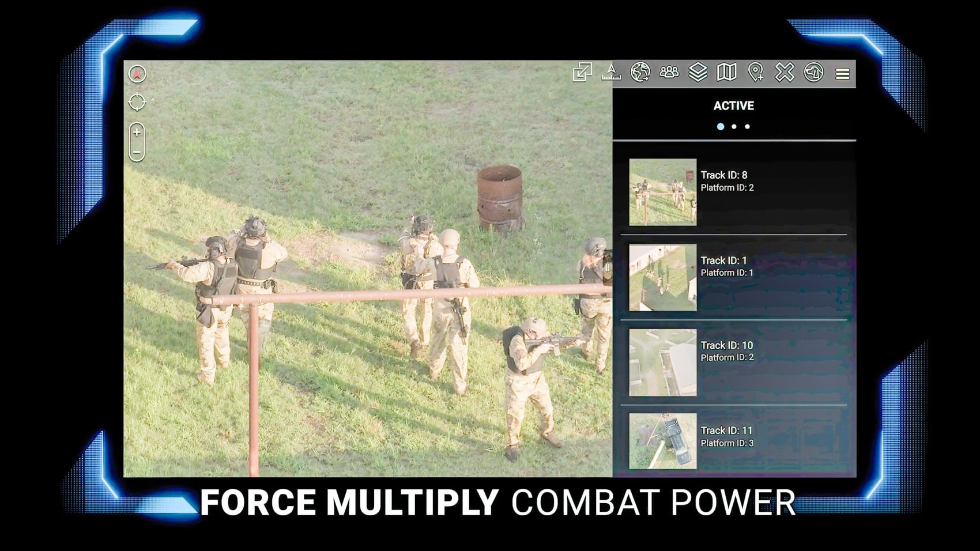Screen dimensions: 980x551
Task: Click the globe with arrow icon
Action: (x=640, y=73)
